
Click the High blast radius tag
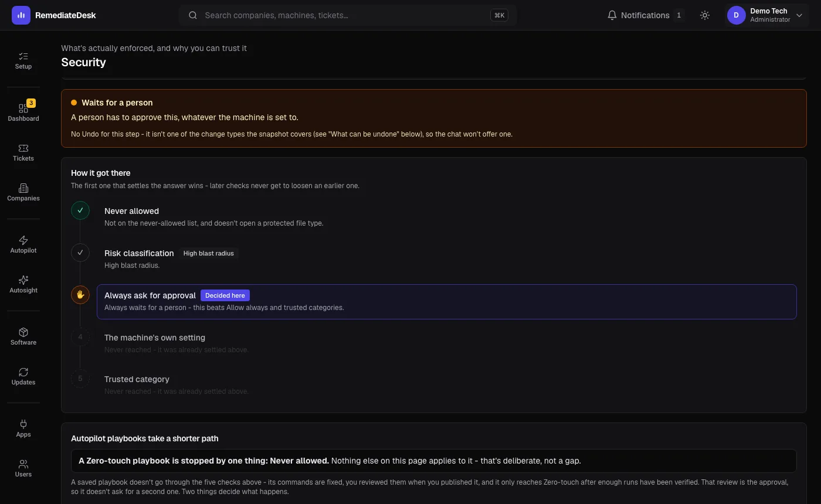point(208,253)
